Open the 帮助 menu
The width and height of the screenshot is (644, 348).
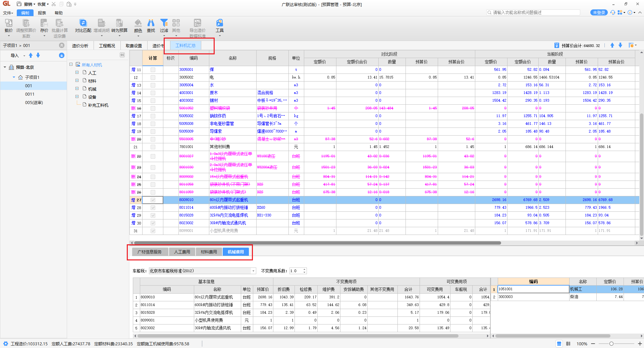click(x=59, y=13)
